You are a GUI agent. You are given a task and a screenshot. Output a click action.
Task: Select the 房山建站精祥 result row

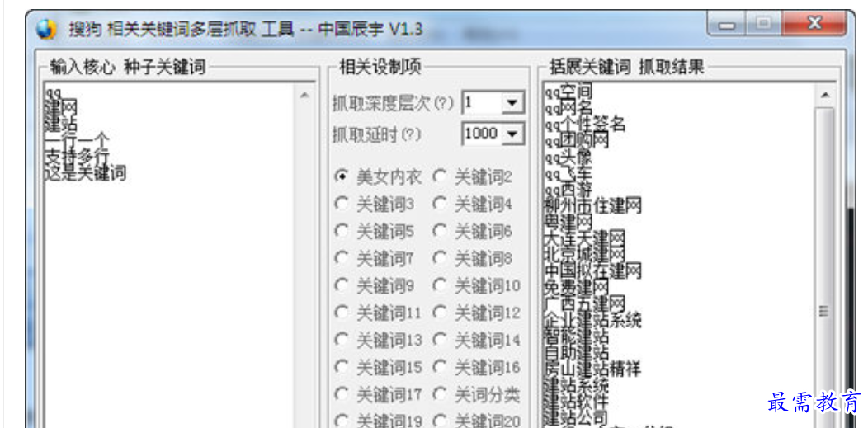pos(593,369)
